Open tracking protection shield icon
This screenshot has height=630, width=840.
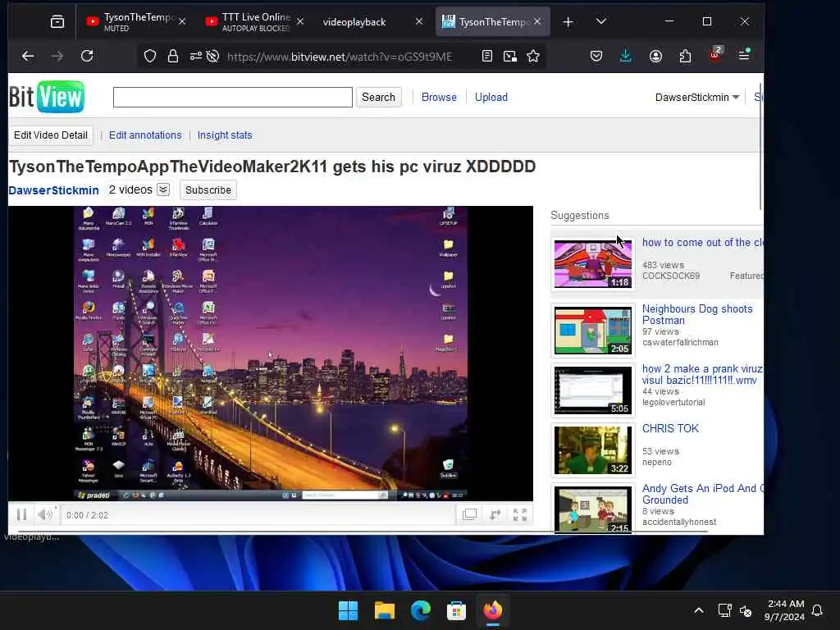(150, 56)
